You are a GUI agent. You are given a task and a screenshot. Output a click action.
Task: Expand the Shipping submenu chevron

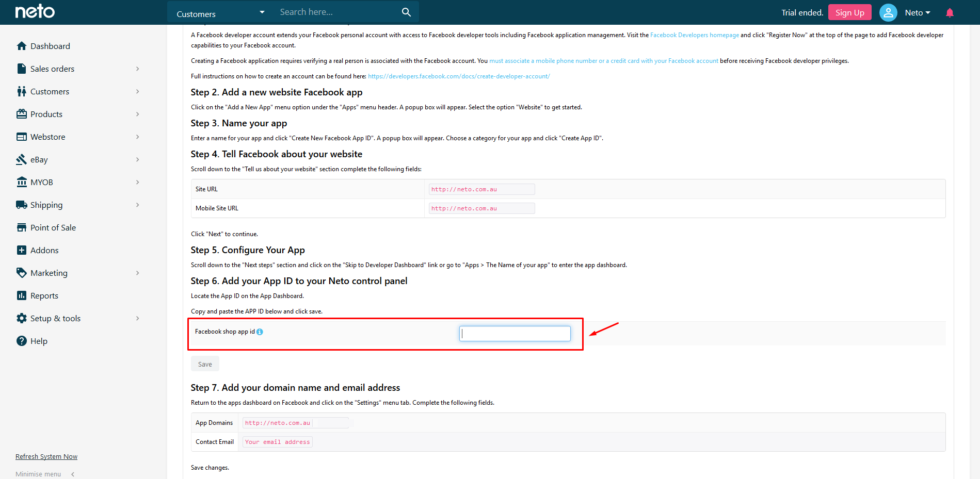(138, 205)
